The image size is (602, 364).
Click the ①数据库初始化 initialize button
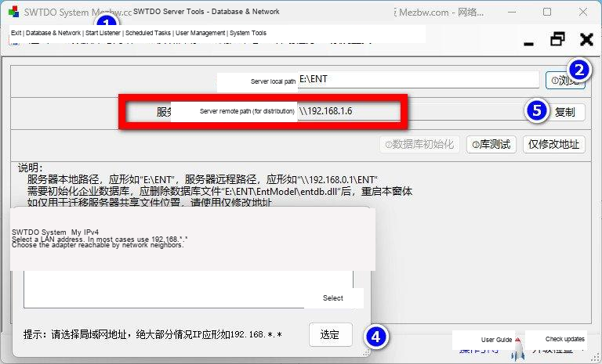tap(419, 144)
